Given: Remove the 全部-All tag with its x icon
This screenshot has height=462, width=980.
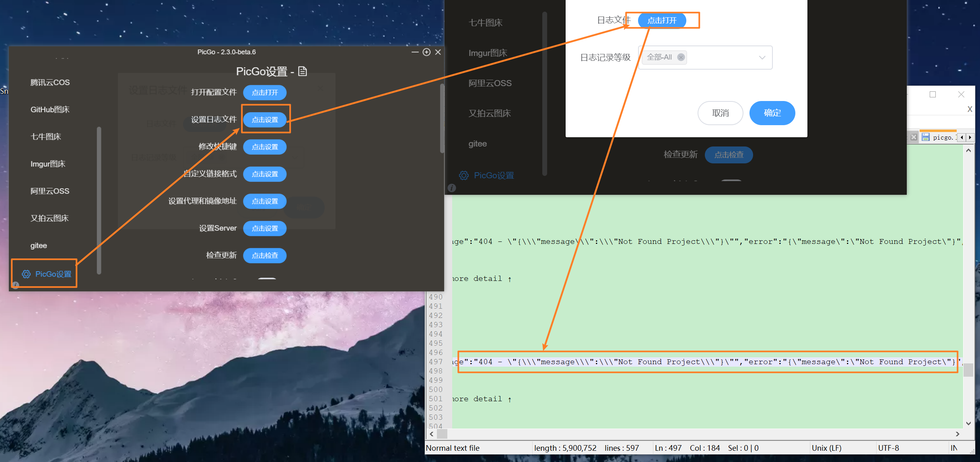Looking at the screenshot, I should point(681,57).
